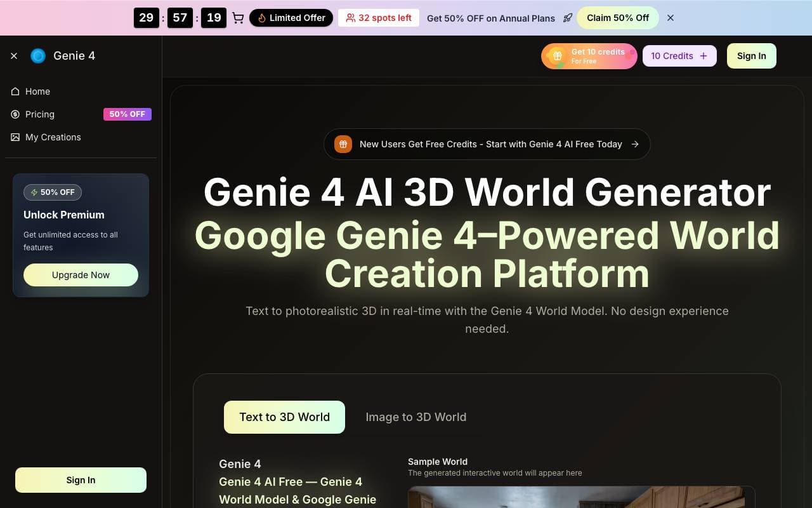This screenshot has height=508, width=812.
Task: Click the rocket icon in promo banner
Action: tap(568, 18)
